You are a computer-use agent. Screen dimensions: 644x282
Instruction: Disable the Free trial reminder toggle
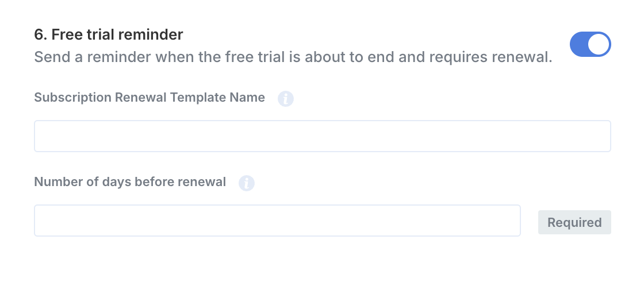click(590, 45)
